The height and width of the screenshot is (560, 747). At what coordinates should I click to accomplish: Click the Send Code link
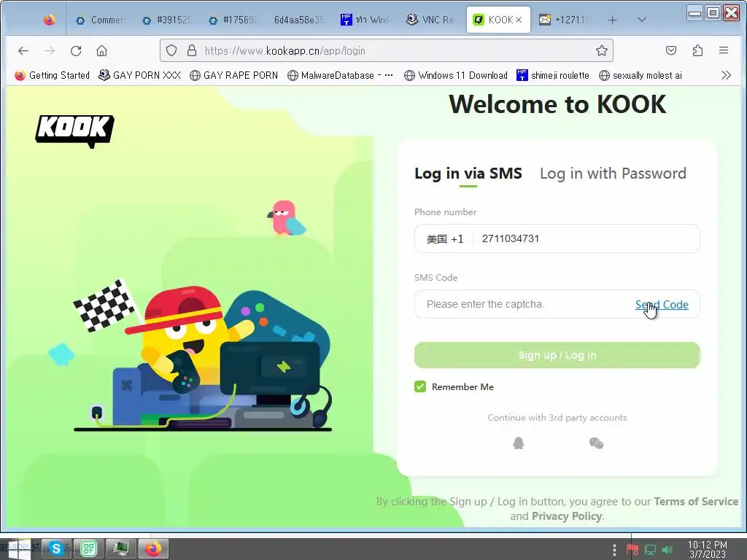pyautogui.click(x=662, y=305)
